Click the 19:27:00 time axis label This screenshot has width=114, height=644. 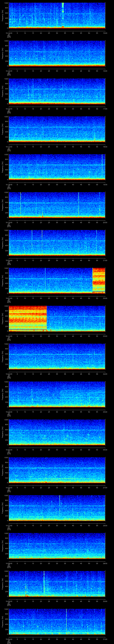[9, 525]
